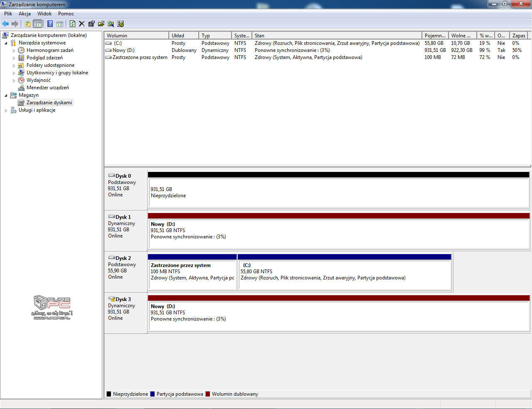Open the Widok menu
The image size is (532, 409).
[44, 14]
